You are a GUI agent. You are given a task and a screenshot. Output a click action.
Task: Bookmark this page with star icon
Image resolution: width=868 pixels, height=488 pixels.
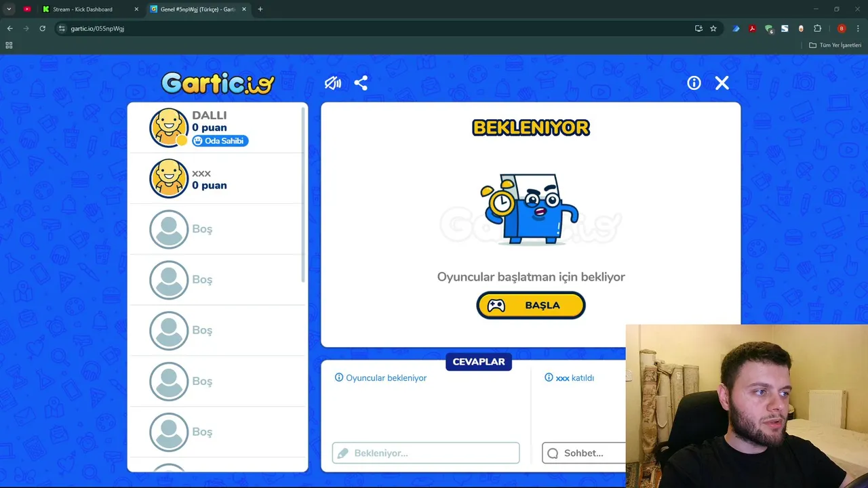tap(713, 28)
